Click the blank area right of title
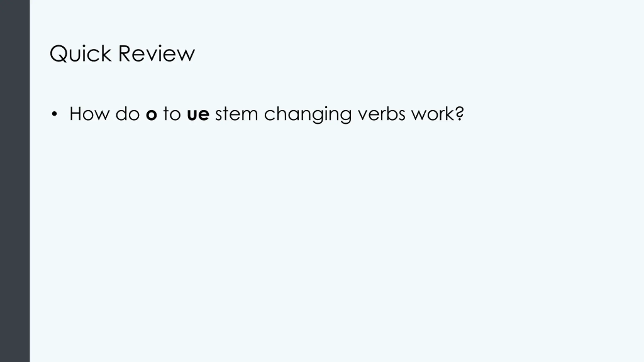Screen dimensions: 644x362 (x=415, y=54)
